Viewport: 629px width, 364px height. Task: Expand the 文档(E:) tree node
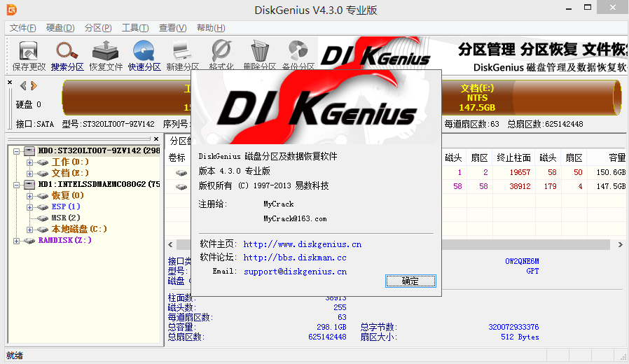click(x=29, y=174)
